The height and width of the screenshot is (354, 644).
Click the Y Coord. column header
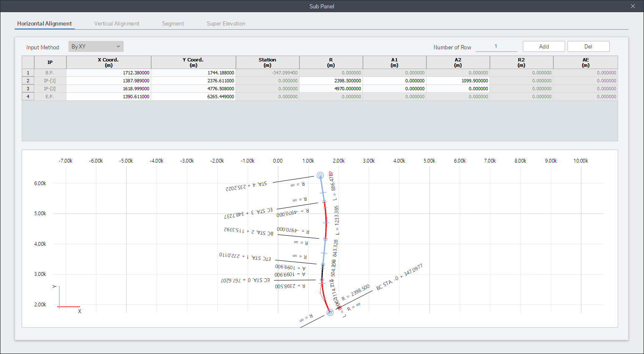[x=193, y=62]
